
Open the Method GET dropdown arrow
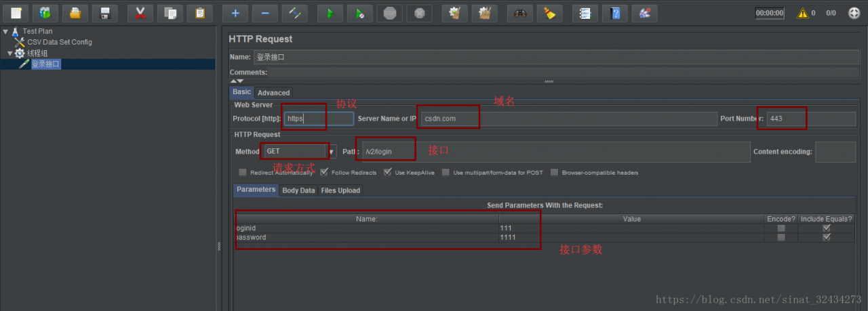(332, 152)
